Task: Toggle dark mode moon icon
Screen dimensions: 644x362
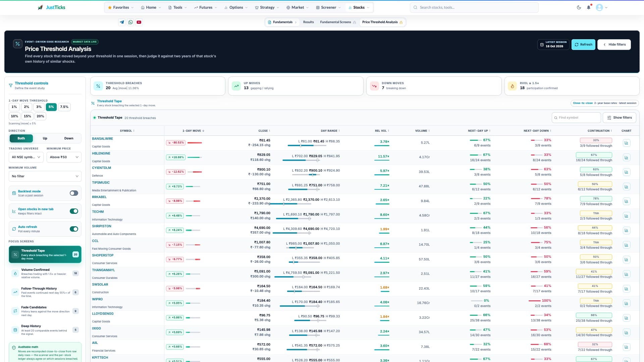Action: coord(579,7)
